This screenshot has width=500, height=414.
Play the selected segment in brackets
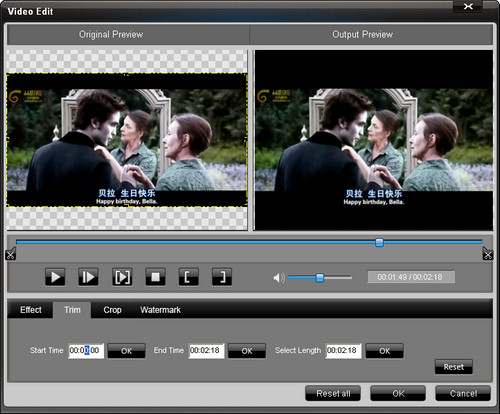tap(122, 277)
